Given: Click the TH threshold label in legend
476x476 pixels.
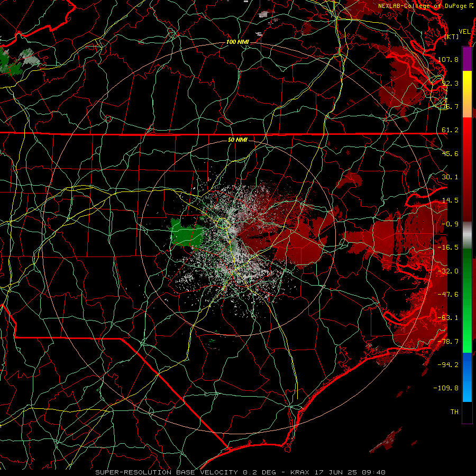Looking at the screenshot, I should (454, 412).
